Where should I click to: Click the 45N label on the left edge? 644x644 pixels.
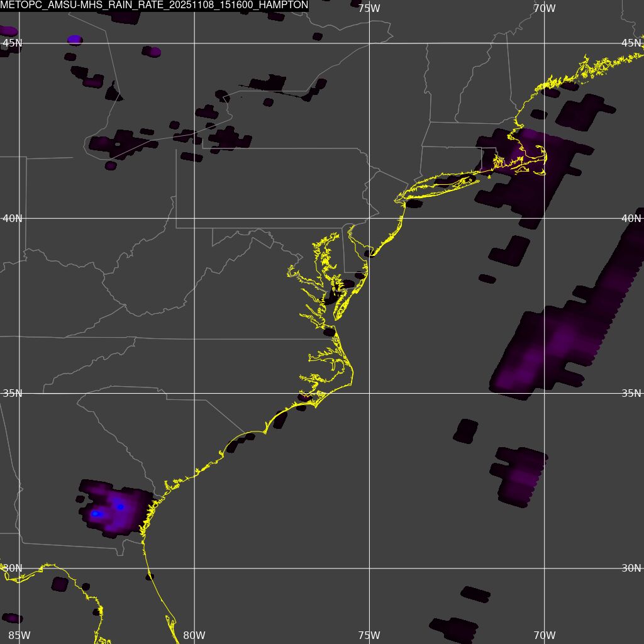coord(13,43)
